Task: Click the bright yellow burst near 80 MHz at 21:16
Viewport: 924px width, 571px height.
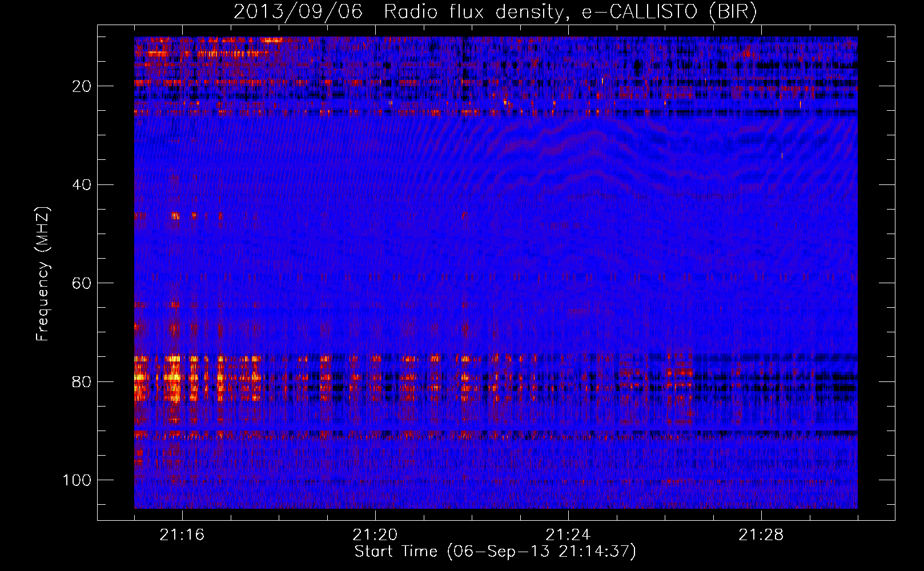Action: [174, 377]
